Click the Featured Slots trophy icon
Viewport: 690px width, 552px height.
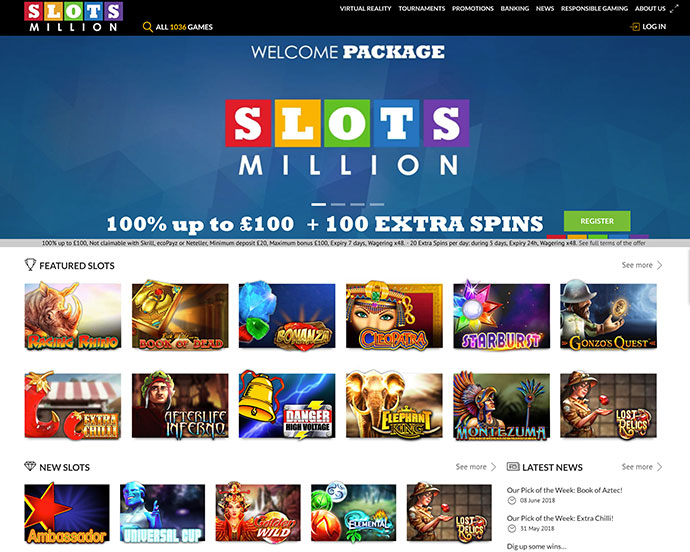coord(30,265)
